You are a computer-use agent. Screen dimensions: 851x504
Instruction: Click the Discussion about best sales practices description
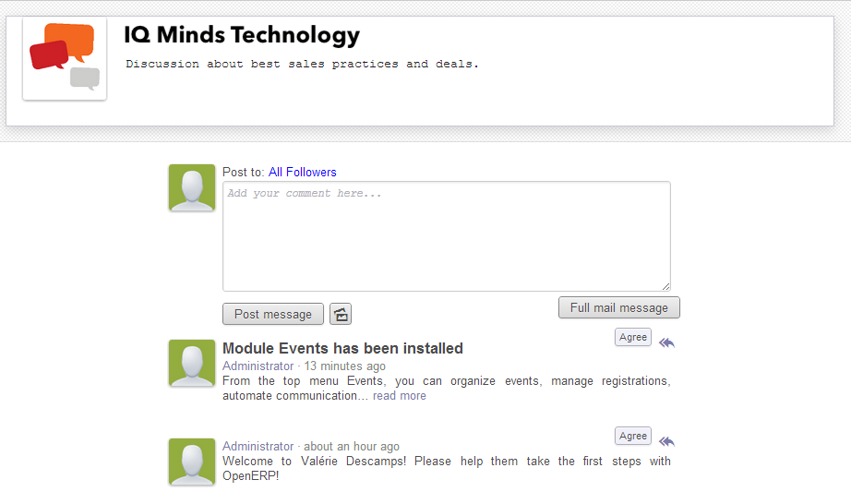click(x=303, y=64)
